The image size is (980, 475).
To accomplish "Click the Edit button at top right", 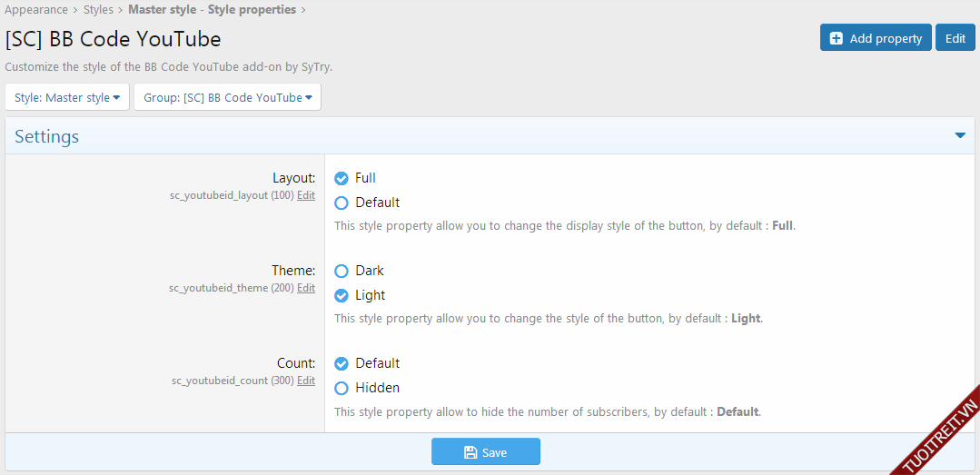I will 955,38.
